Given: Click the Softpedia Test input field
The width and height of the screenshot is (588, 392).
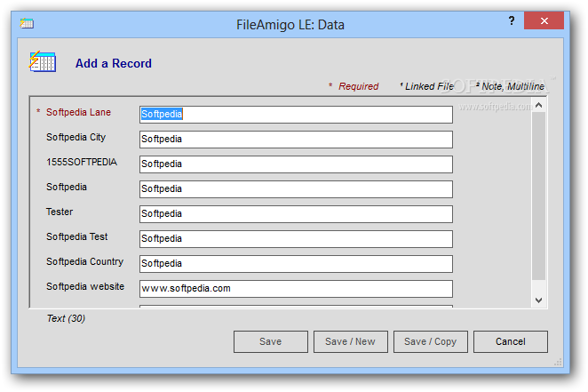Looking at the screenshot, I should click(x=297, y=239).
